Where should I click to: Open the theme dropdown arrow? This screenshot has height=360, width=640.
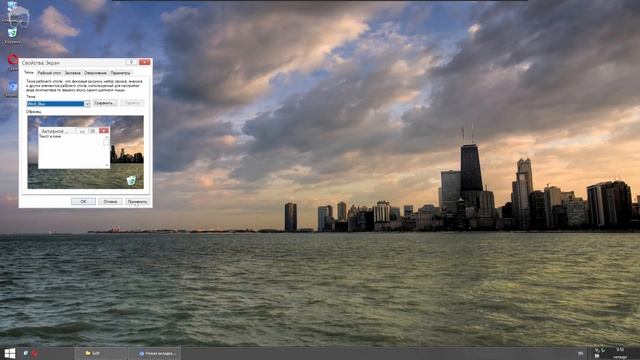click(x=87, y=104)
